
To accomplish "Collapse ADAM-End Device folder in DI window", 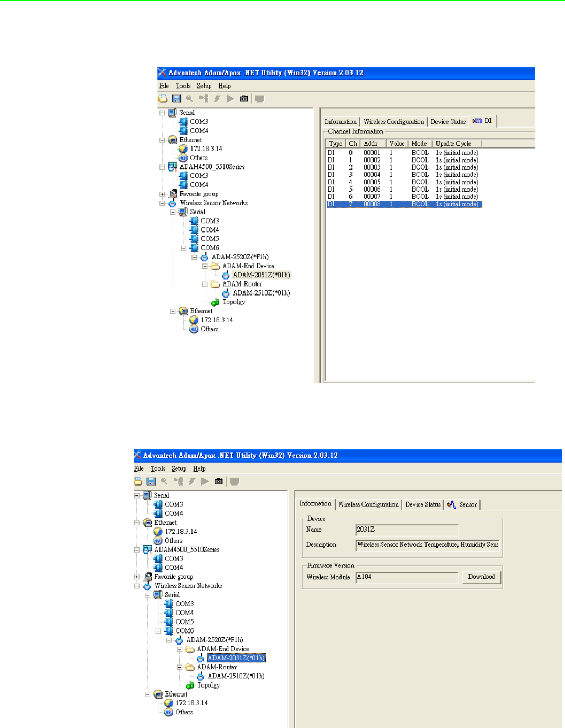I will [205, 266].
